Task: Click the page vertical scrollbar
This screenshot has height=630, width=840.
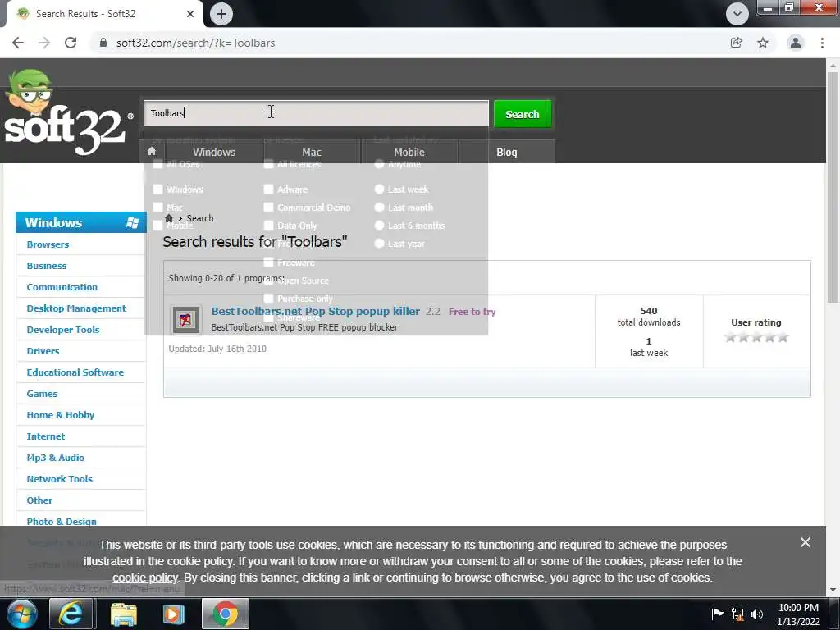Action: (x=833, y=188)
